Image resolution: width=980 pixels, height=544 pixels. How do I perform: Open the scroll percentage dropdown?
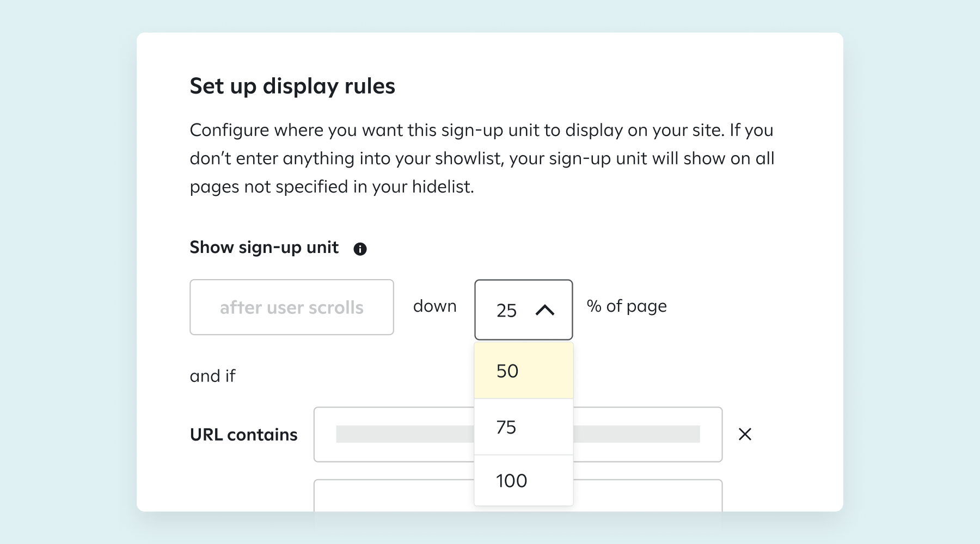[x=523, y=309]
